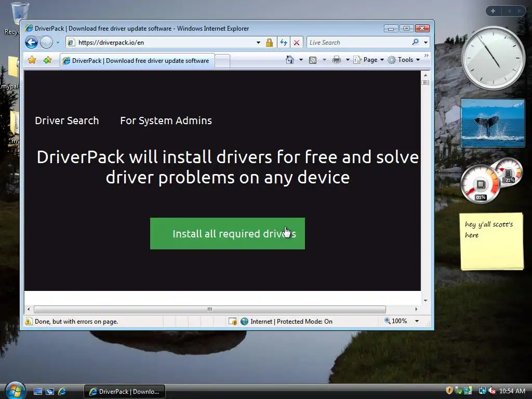
Task: Expand the Print options dropdown
Action: (x=348, y=60)
